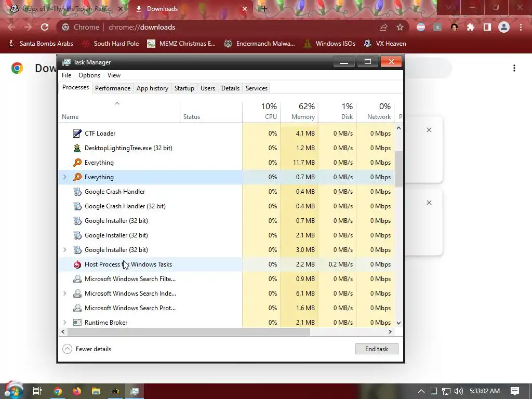Click the horizontal scrollbar thumb in Task Manager
The image size is (532, 399).
(x=189, y=332)
